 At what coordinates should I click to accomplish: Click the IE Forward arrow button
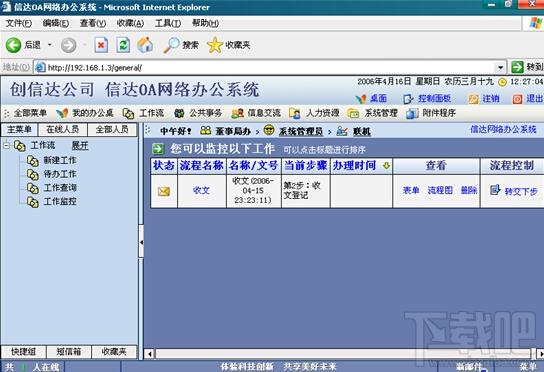[68, 45]
